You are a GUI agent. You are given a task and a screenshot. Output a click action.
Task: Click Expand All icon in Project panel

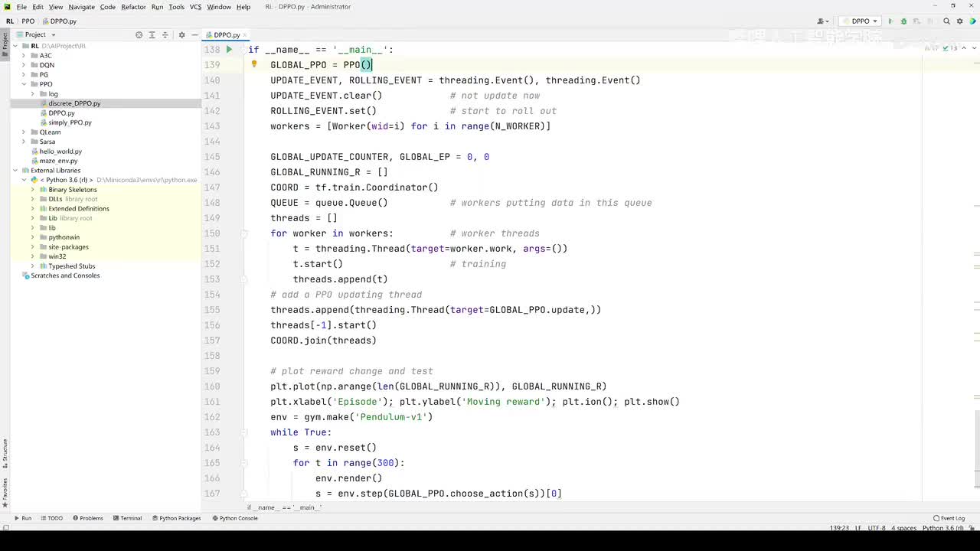pyautogui.click(x=152, y=34)
